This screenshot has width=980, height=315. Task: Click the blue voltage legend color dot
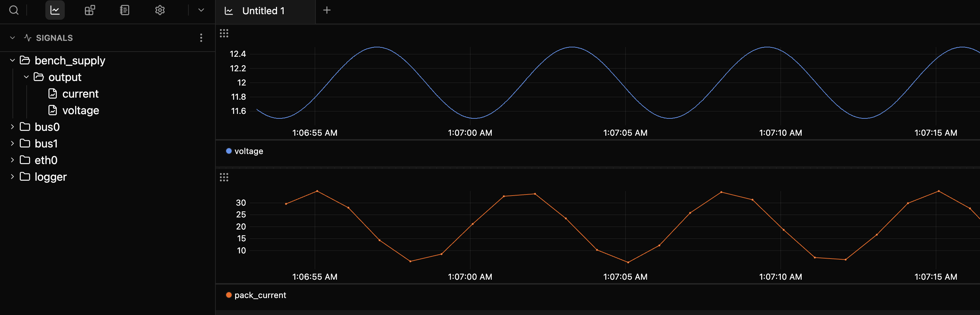(229, 151)
